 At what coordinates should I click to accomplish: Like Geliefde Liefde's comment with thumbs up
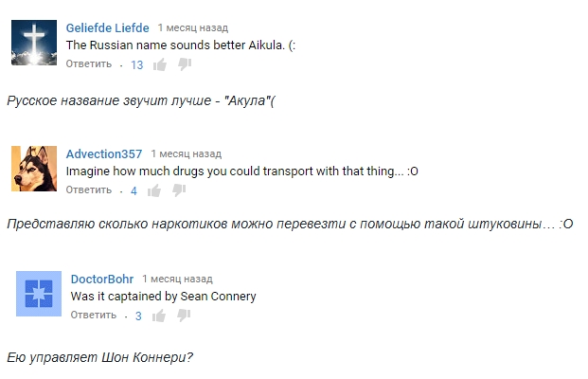160,64
